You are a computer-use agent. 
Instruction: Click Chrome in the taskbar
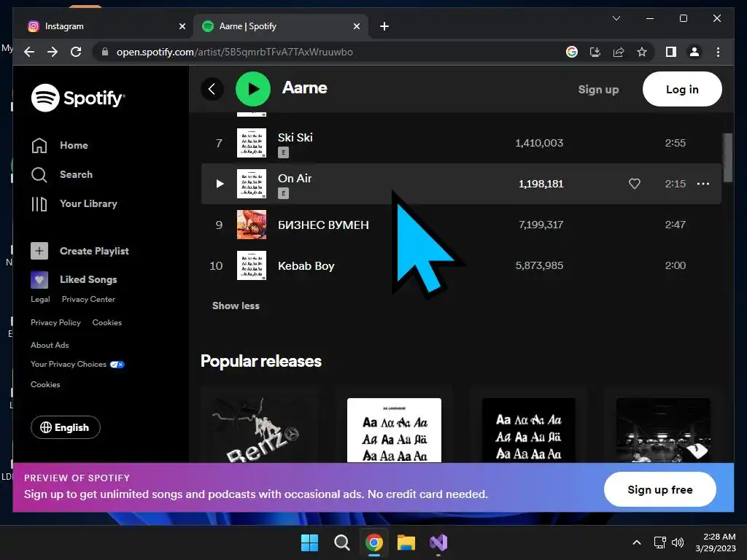coord(374,542)
